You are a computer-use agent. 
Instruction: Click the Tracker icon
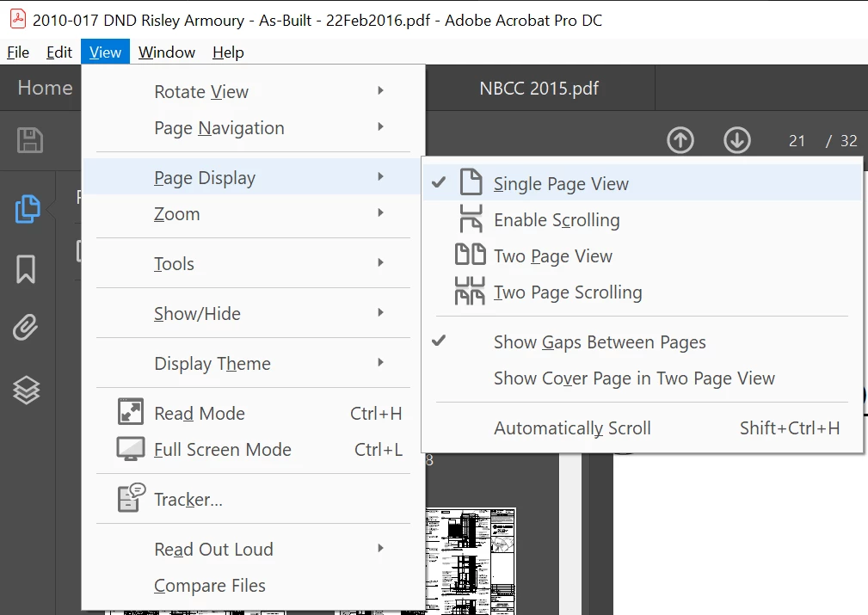[x=132, y=497]
